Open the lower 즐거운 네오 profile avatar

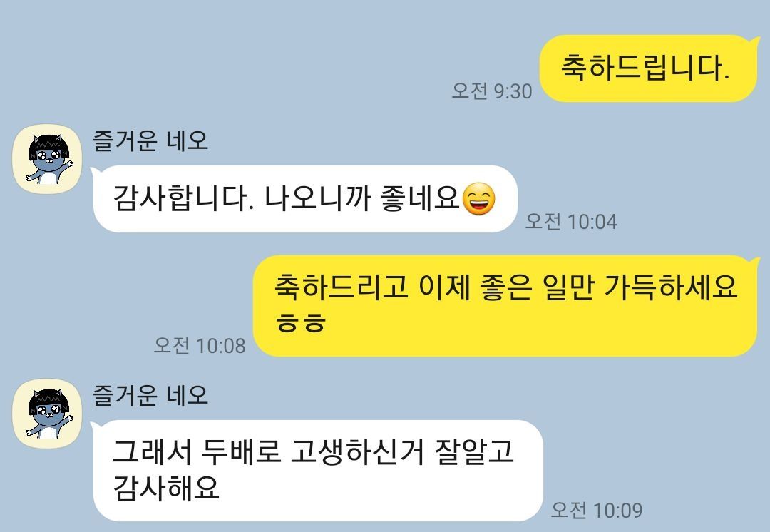click(x=47, y=413)
